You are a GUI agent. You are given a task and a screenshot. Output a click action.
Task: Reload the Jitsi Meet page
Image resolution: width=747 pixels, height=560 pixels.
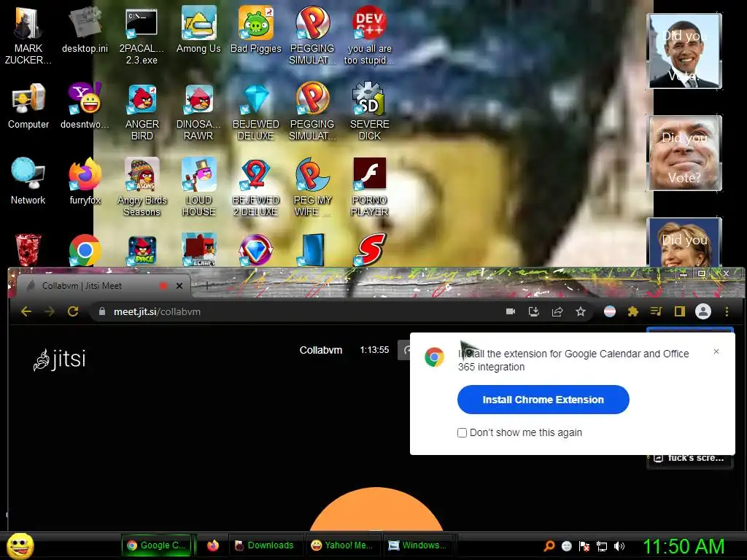tap(73, 311)
